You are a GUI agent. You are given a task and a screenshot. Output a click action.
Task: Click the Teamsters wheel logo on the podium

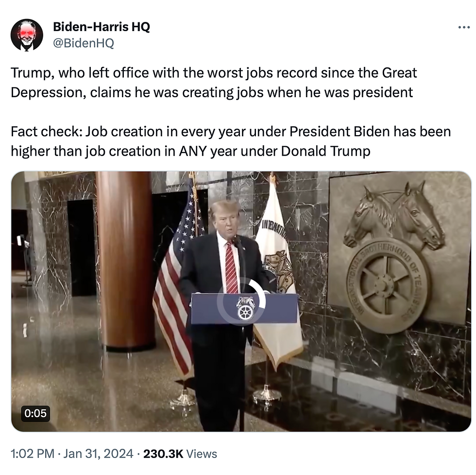click(245, 308)
